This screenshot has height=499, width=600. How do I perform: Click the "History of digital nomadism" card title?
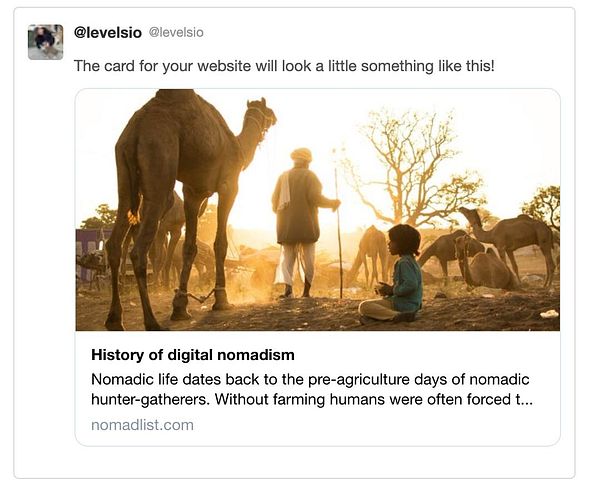click(193, 354)
